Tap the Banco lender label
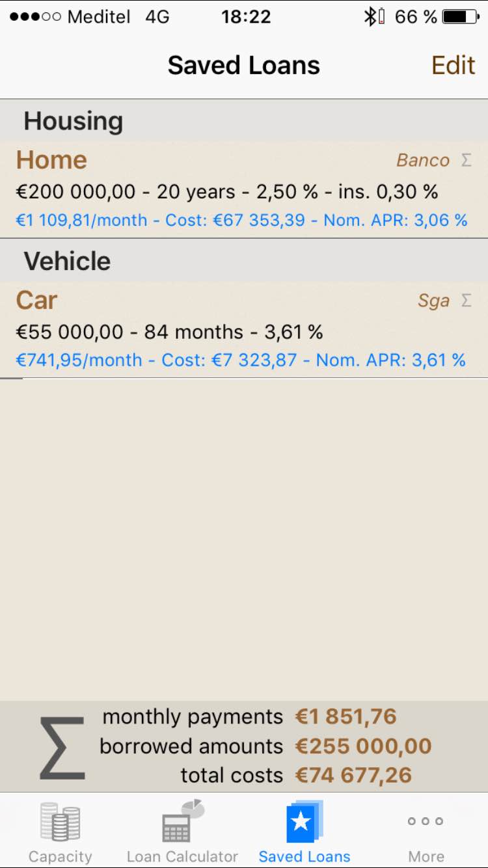The height and width of the screenshot is (868, 488). (423, 161)
